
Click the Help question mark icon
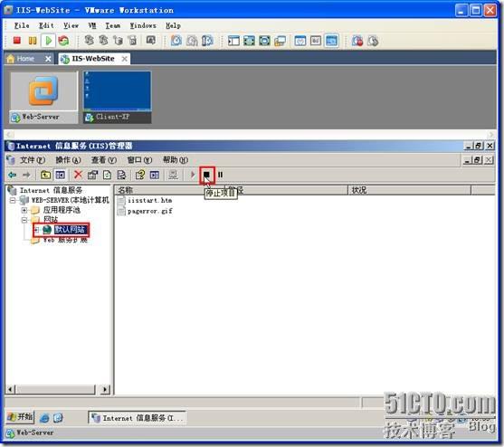pyautogui.click(x=140, y=175)
